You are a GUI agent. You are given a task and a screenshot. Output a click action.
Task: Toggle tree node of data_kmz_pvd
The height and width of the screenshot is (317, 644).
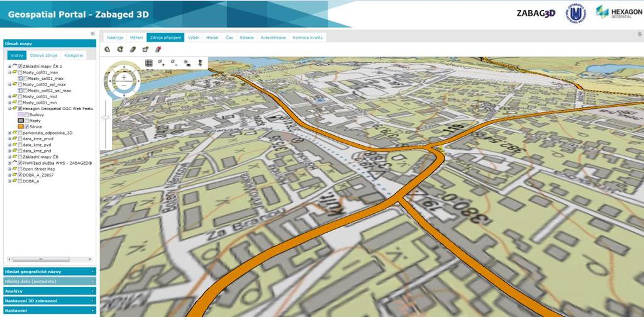click(x=9, y=145)
